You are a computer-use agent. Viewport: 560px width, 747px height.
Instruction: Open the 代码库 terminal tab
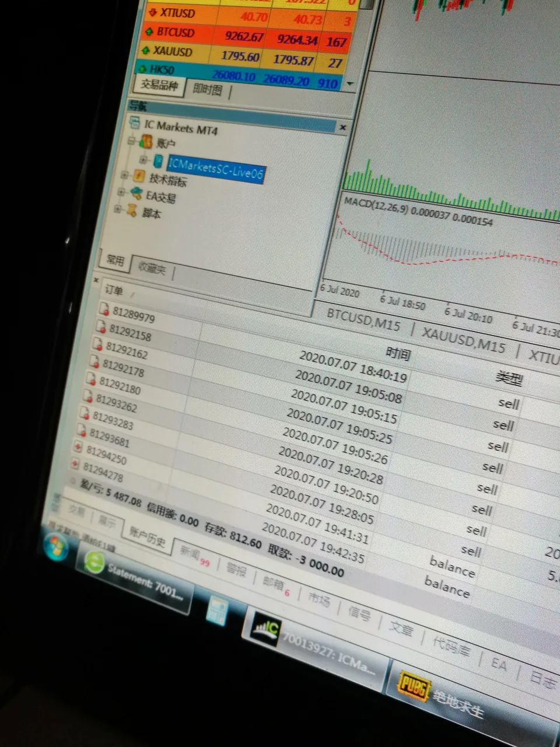click(x=450, y=647)
